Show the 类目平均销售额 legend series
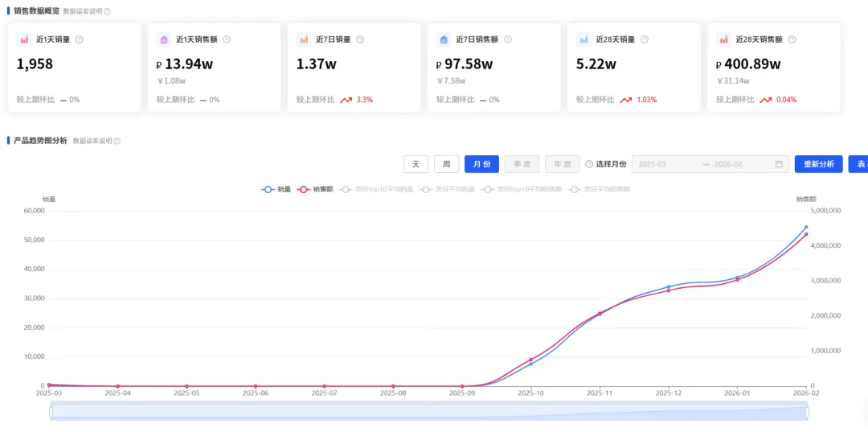 click(x=600, y=190)
